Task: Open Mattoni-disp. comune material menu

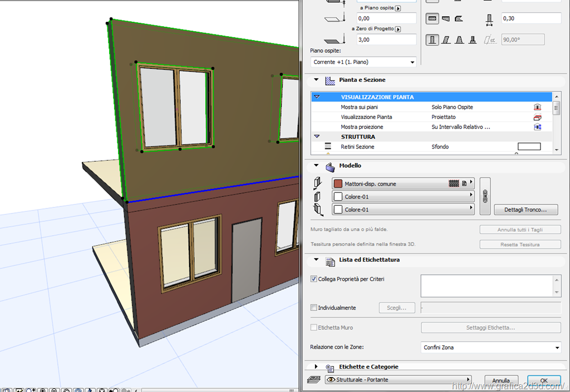Action: [x=403, y=183]
